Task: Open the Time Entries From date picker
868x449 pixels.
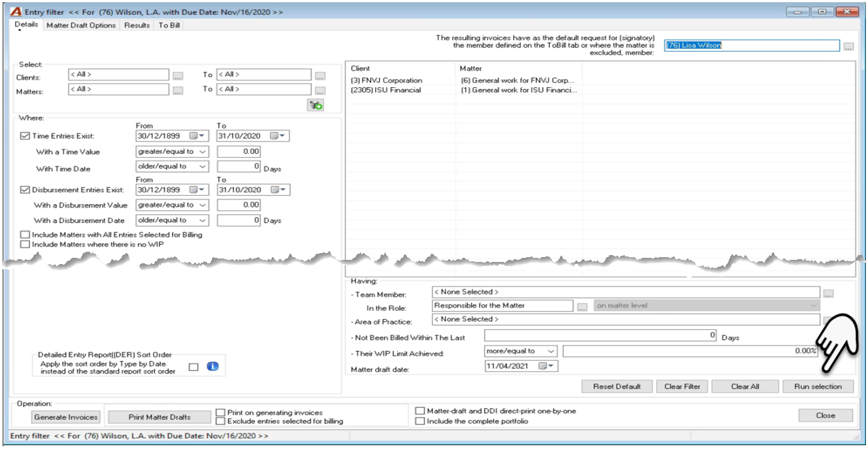Action: tap(196, 136)
